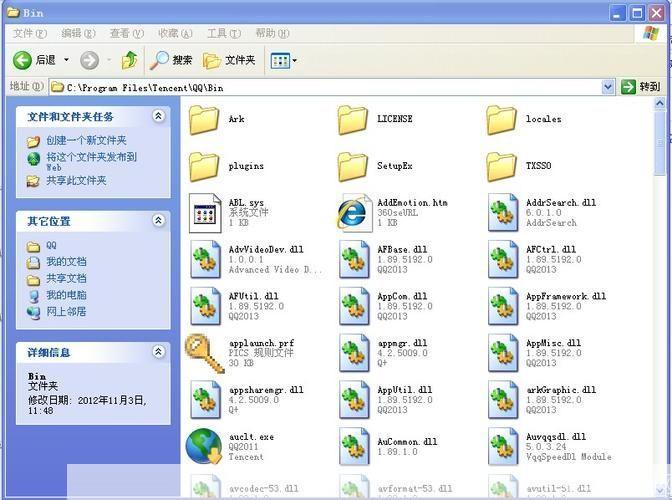
Task: Select the TXSSO folder icon
Action: point(501,167)
